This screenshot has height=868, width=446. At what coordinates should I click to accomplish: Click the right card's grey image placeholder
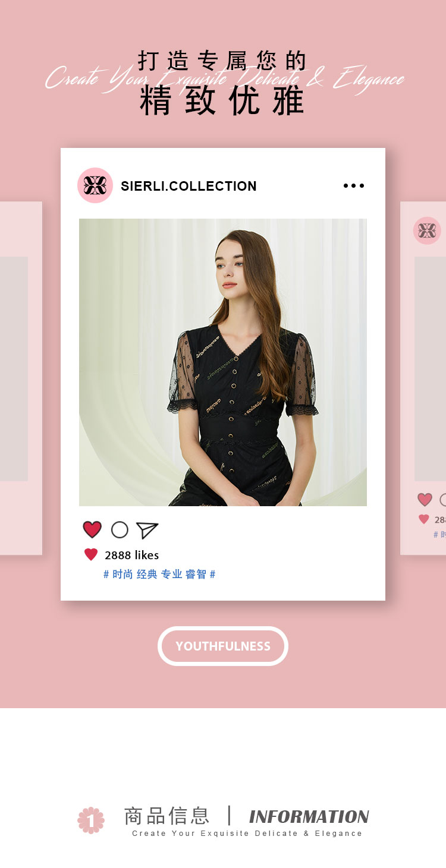[x=430, y=369]
